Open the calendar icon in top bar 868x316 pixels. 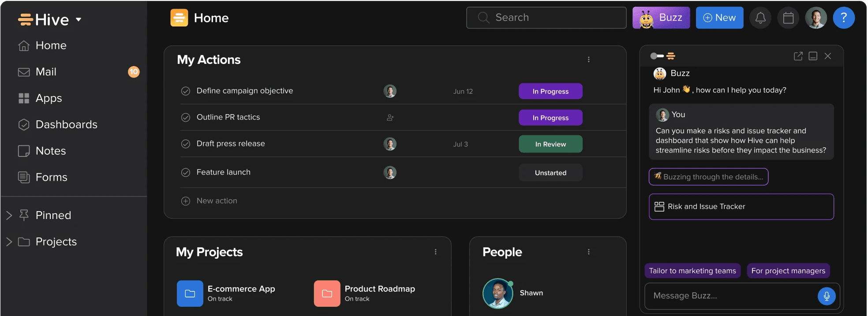click(788, 18)
